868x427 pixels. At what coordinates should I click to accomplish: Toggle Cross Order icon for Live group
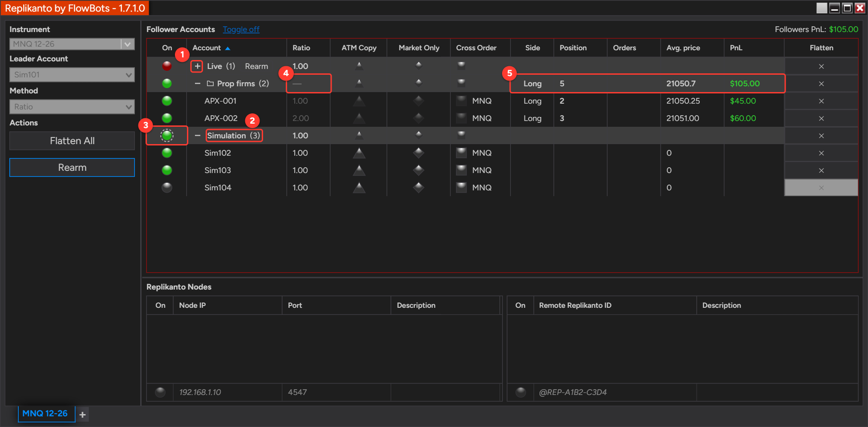(462, 65)
